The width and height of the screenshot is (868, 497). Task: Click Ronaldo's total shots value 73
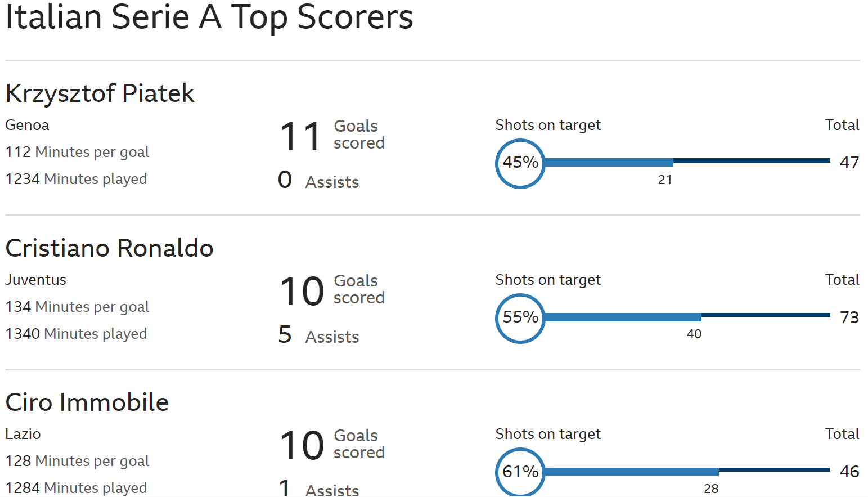click(x=849, y=317)
